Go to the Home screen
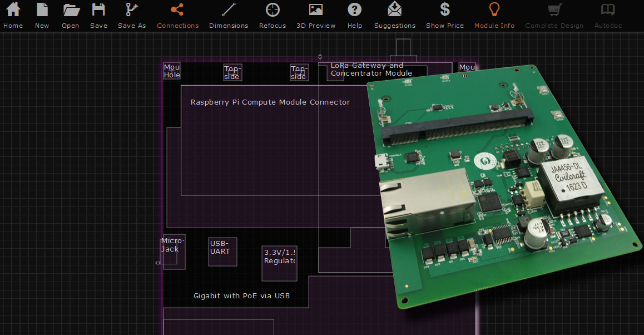 point(13,14)
